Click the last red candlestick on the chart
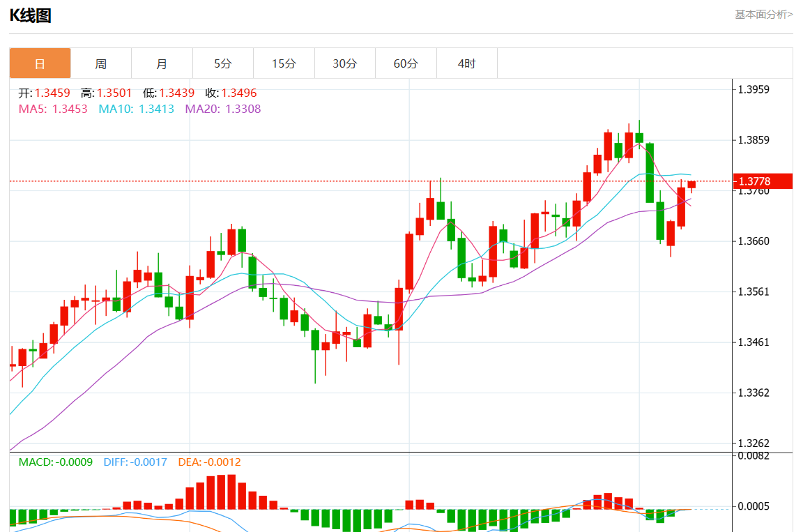The image size is (810, 532). click(x=691, y=184)
